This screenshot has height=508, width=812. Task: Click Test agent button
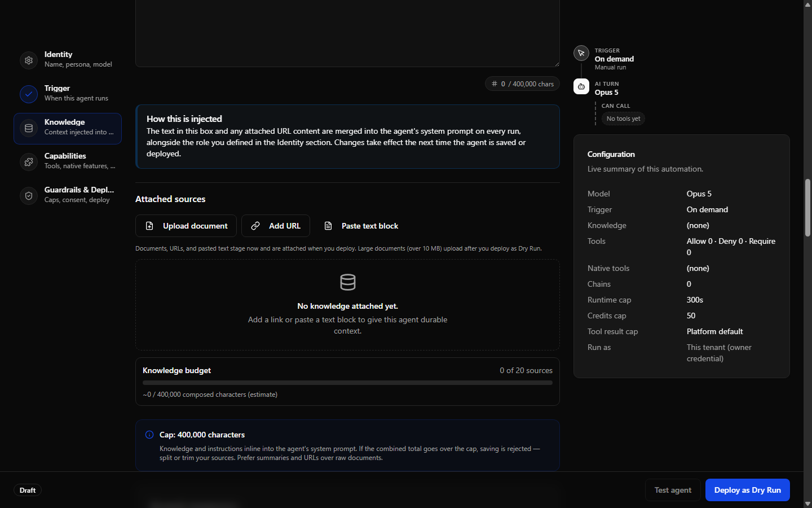click(x=673, y=490)
